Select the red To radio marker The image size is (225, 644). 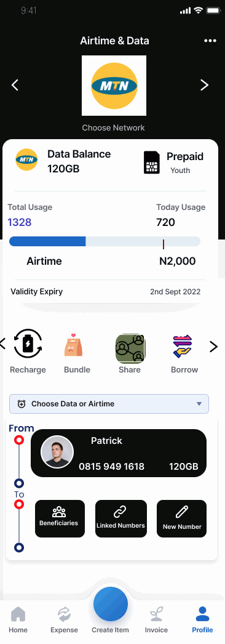[19, 504]
